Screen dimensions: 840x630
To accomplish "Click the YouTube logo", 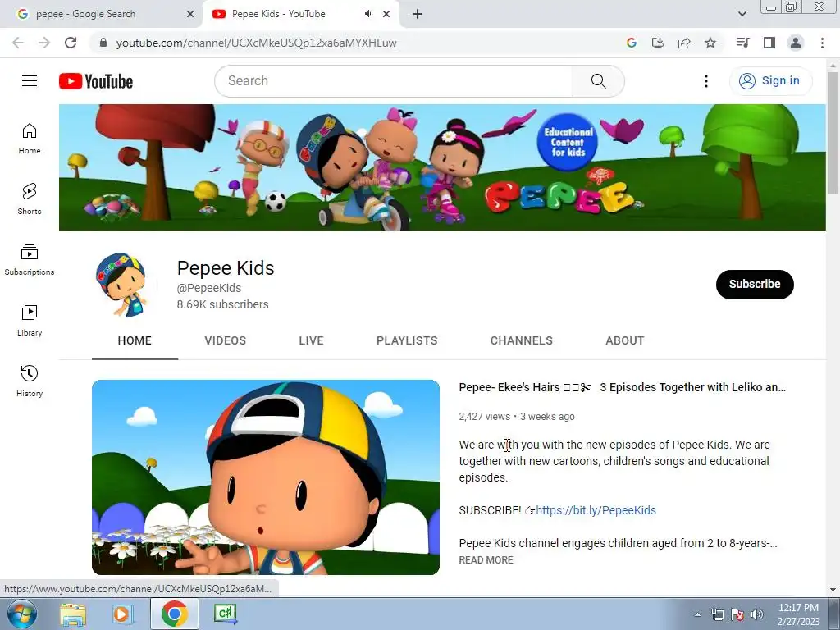I will [x=96, y=81].
